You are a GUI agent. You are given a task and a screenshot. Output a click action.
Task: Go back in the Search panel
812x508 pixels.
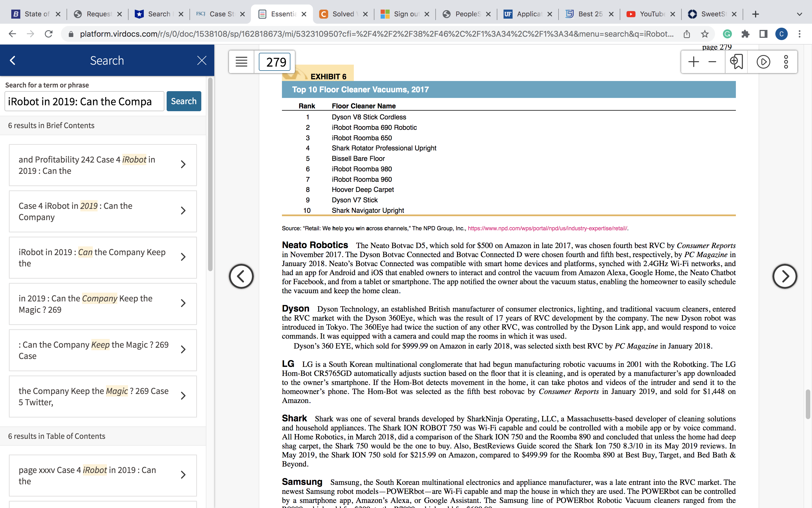pyautogui.click(x=13, y=60)
